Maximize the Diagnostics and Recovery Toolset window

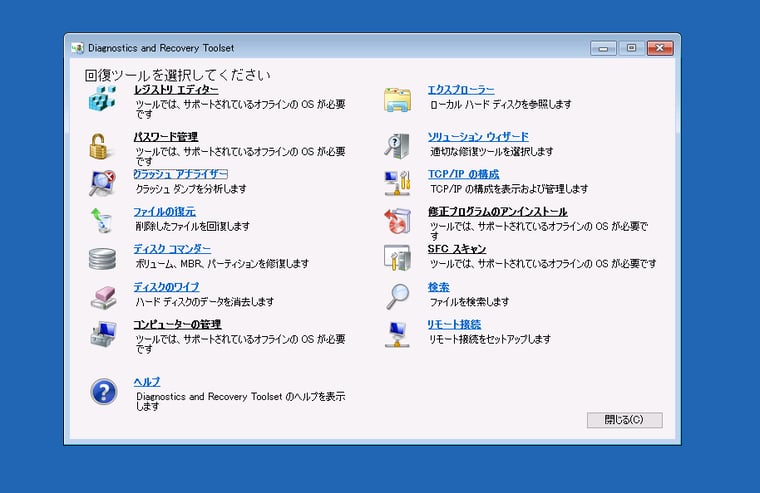pos(631,48)
